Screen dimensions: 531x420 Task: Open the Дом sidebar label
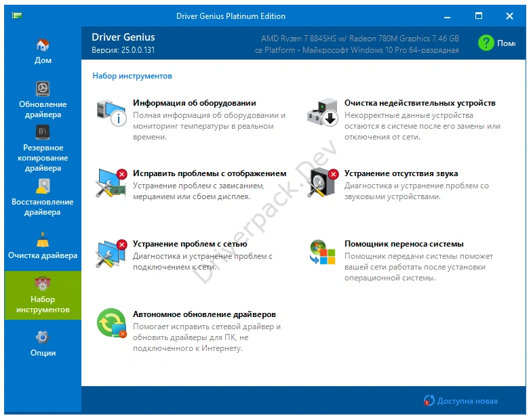[43, 60]
